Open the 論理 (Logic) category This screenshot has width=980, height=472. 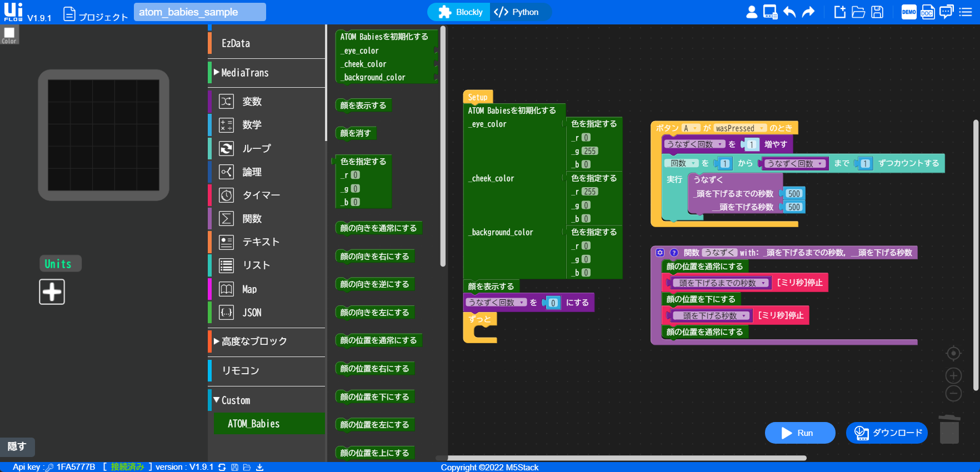267,172
